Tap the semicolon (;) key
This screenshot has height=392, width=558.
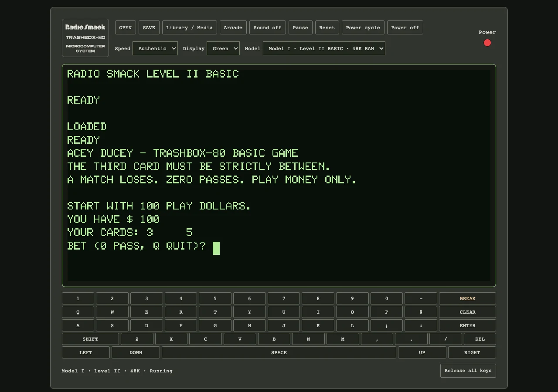(x=387, y=325)
